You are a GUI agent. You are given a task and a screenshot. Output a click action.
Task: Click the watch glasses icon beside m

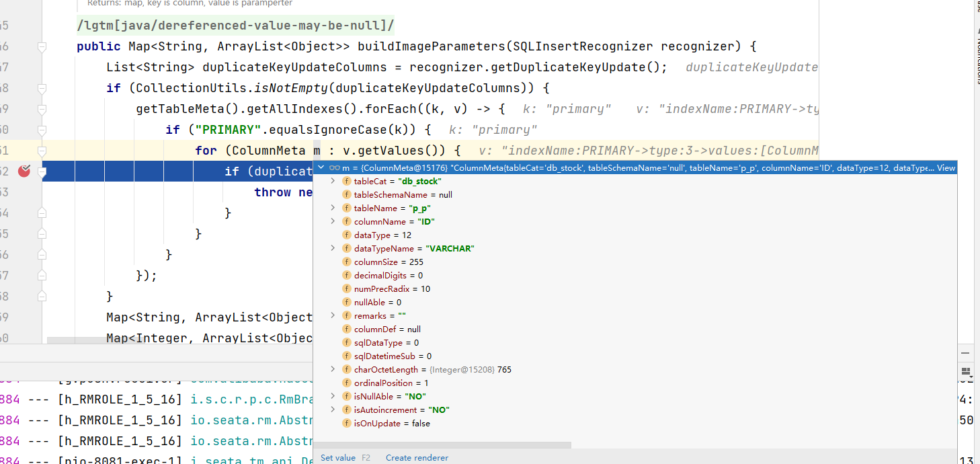pyautogui.click(x=334, y=168)
